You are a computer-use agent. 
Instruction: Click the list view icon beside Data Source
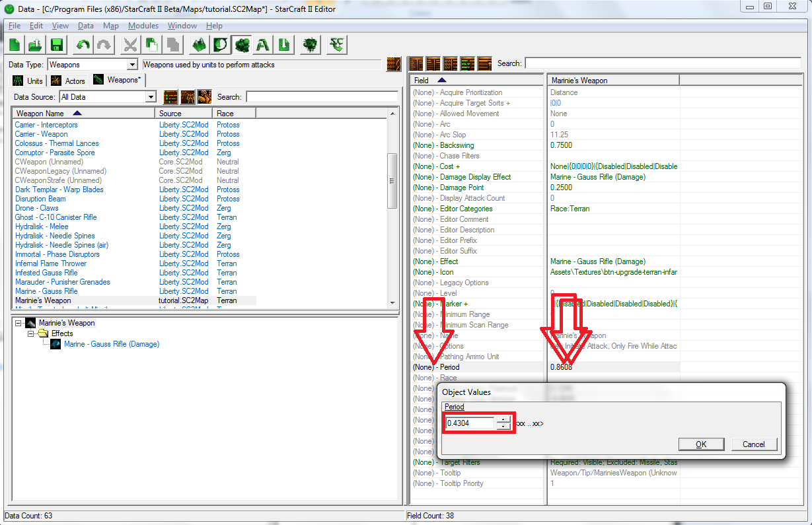tap(170, 96)
